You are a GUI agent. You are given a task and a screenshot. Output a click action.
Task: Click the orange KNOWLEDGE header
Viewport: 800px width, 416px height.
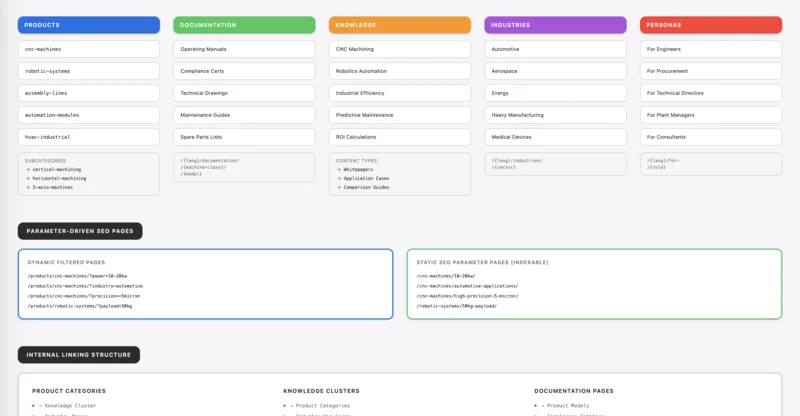pos(400,25)
